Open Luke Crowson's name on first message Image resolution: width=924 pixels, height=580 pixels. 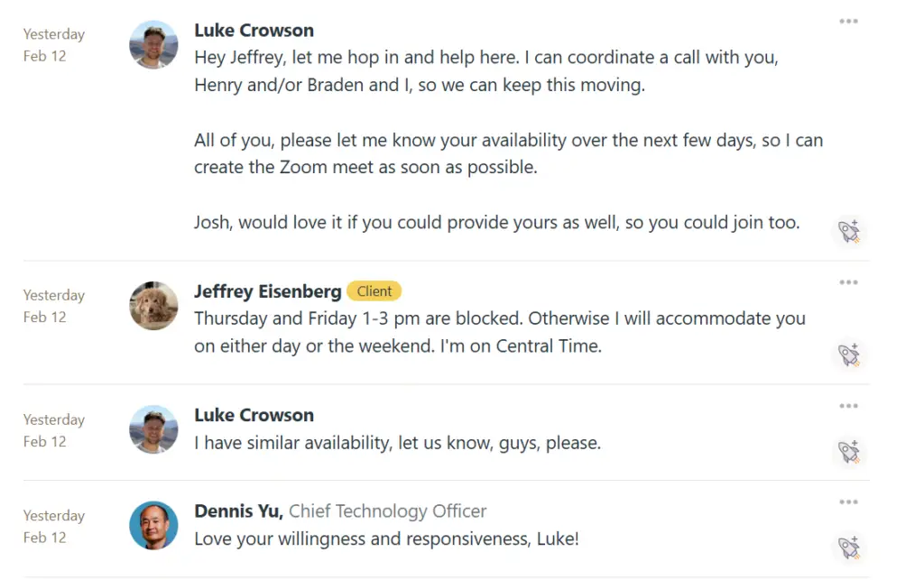[254, 30]
